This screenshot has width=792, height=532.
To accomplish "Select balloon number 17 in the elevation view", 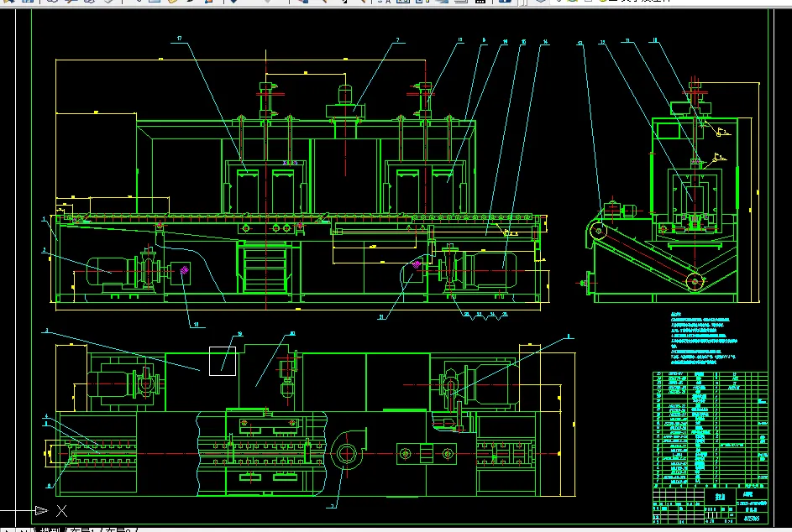I will tap(179, 39).
